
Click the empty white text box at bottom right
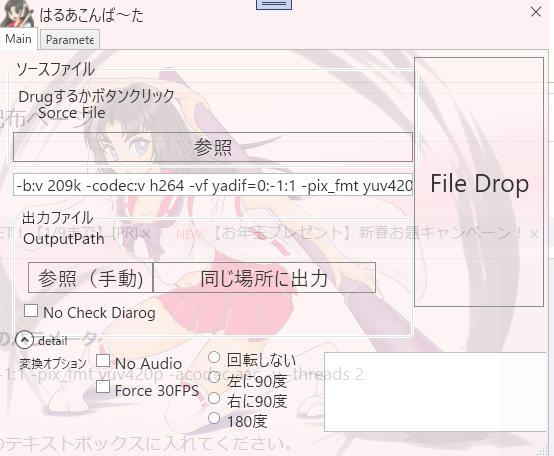point(436,392)
